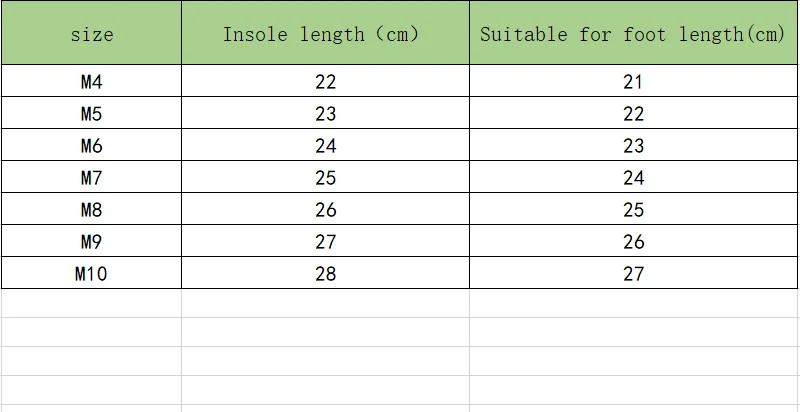The image size is (800, 412).
Task: Click M10 insole length cell showing 28
Action: tap(325, 273)
